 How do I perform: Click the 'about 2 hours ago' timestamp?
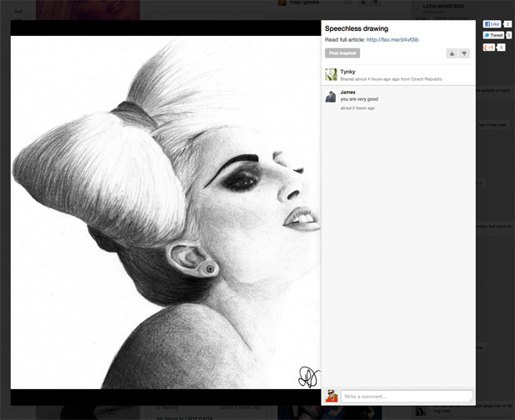coord(357,108)
